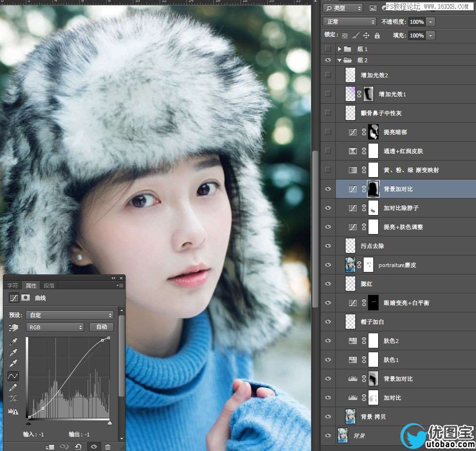Click the reset adjustment icon in Properties
This screenshot has width=476, height=451.
pos(78,447)
